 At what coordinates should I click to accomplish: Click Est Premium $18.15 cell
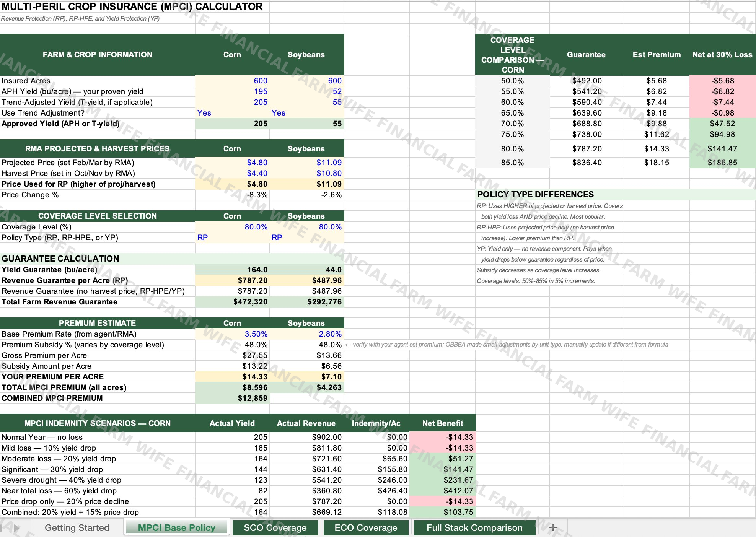coord(657,163)
